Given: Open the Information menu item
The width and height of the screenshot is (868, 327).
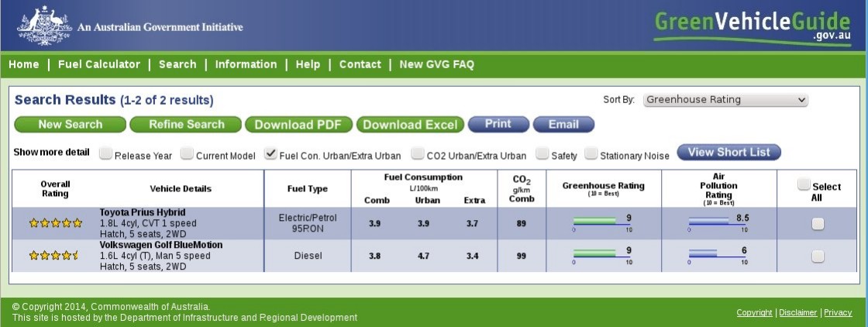Looking at the screenshot, I should point(246,64).
